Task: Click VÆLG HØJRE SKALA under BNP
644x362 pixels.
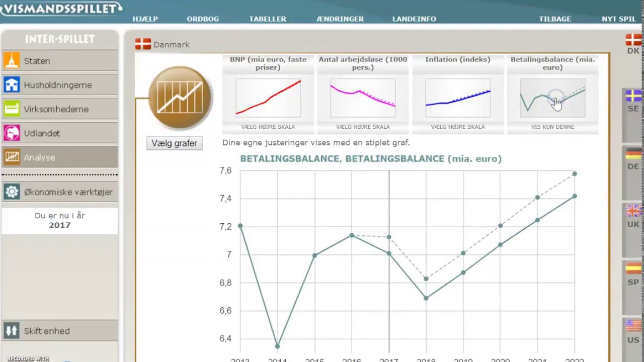Action: (x=268, y=127)
